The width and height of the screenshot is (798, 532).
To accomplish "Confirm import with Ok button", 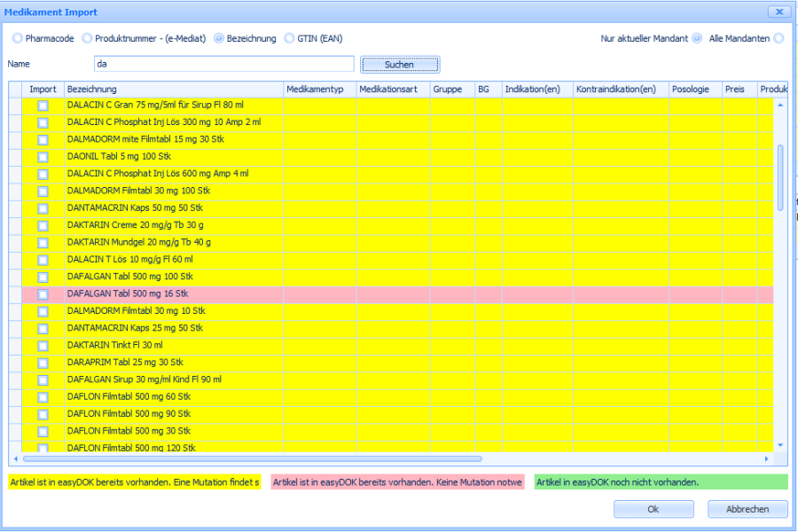I will coord(653,509).
